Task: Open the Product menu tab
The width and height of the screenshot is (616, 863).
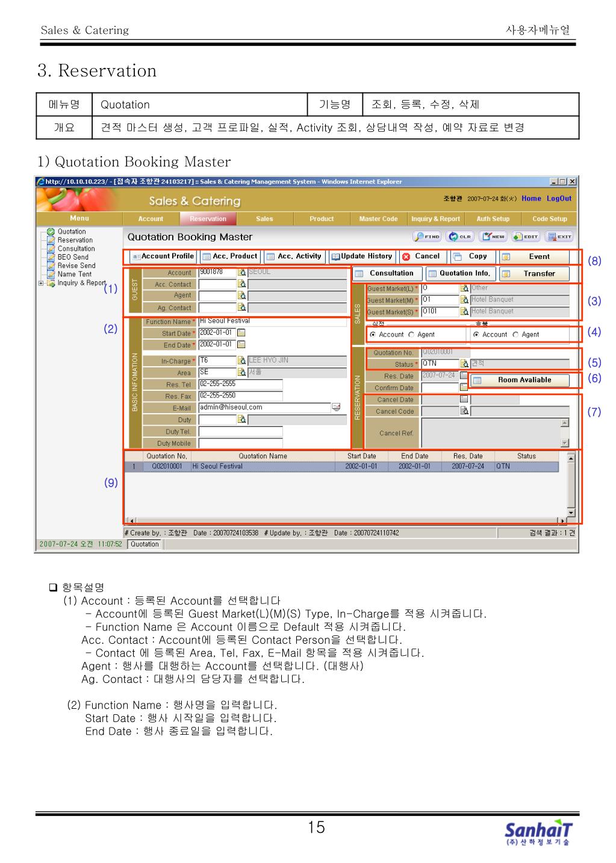Action: click(x=322, y=219)
